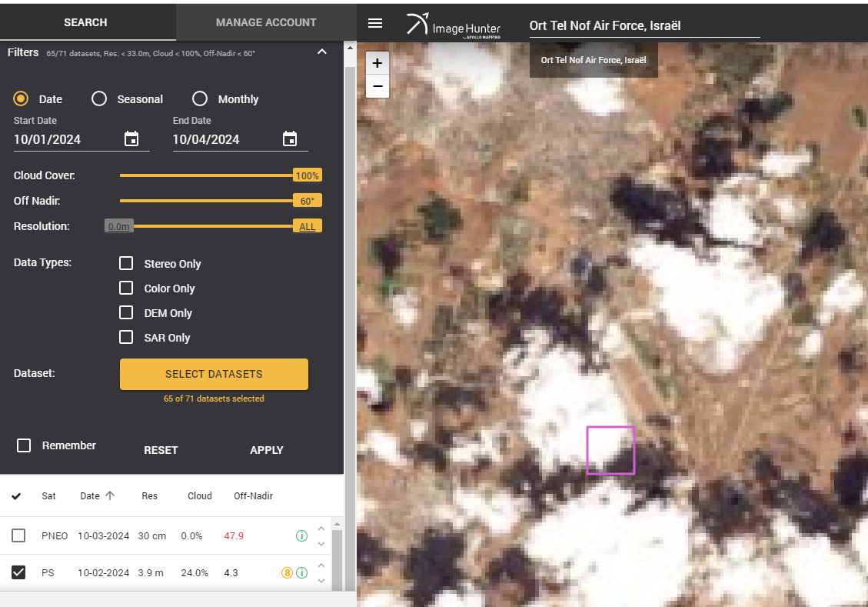Click the location search field

point(644,25)
